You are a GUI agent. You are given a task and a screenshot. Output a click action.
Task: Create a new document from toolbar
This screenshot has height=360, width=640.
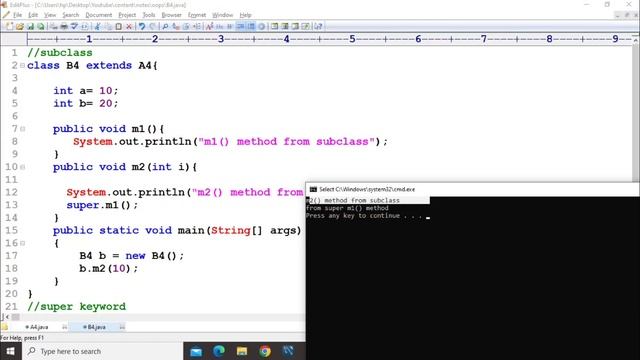[x=9, y=27]
